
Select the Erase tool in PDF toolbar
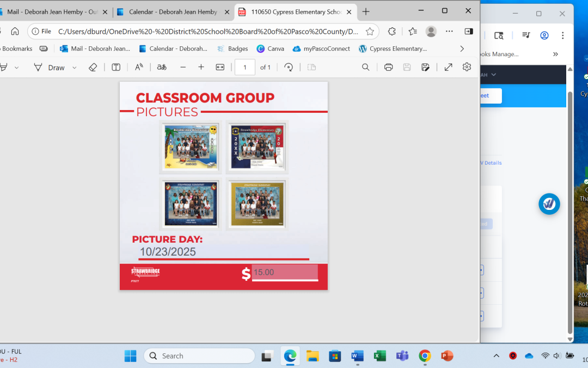[93, 67]
